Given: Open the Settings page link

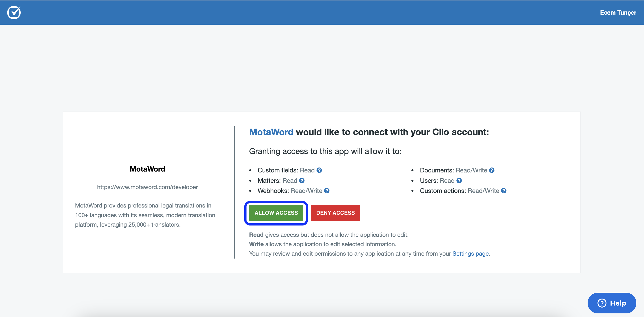Looking at the screenshot, I should pyautogui.click(x=470, y=253).
